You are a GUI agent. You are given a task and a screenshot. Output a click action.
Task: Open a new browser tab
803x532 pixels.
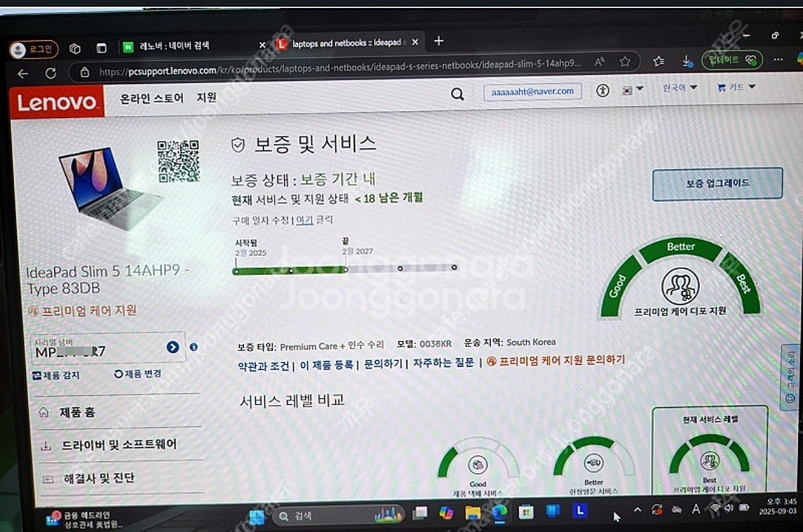pyautogui.click(x=439, y=41)
